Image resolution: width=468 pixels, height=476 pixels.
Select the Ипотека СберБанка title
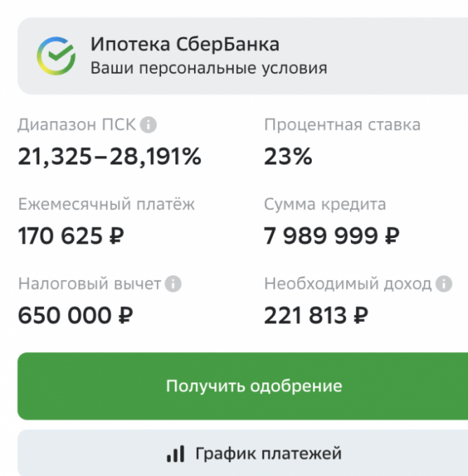[x=185, y=45]
